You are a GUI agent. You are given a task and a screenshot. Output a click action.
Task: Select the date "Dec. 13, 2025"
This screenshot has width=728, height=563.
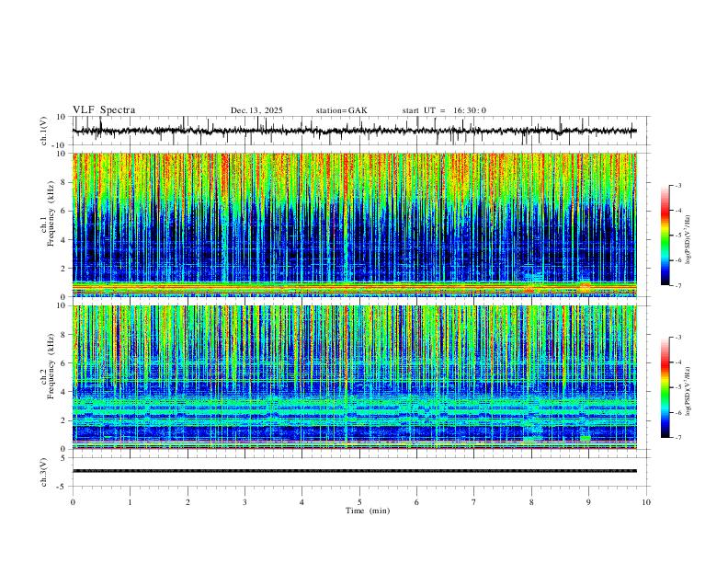(256, 110)
